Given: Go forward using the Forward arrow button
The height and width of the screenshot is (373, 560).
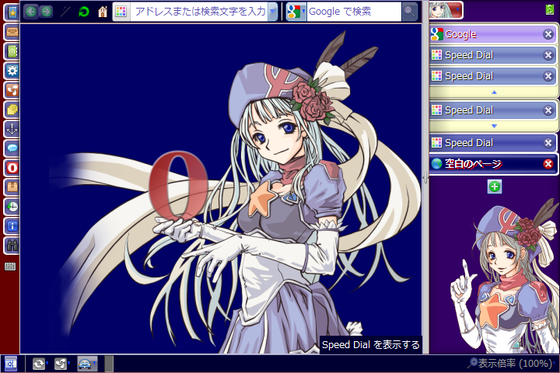Looking at the screenshot, I should pos(46,12).
